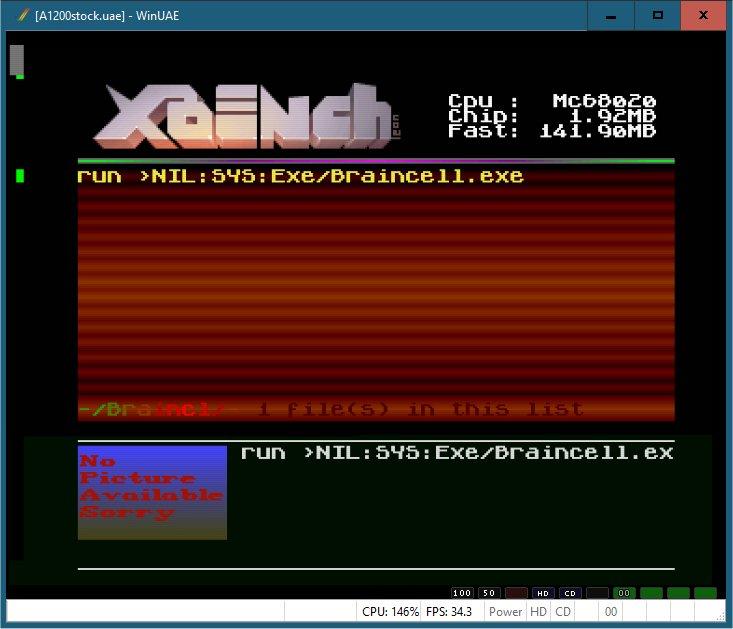Click the grey scroll indicator at top left

tap(17, 61)
